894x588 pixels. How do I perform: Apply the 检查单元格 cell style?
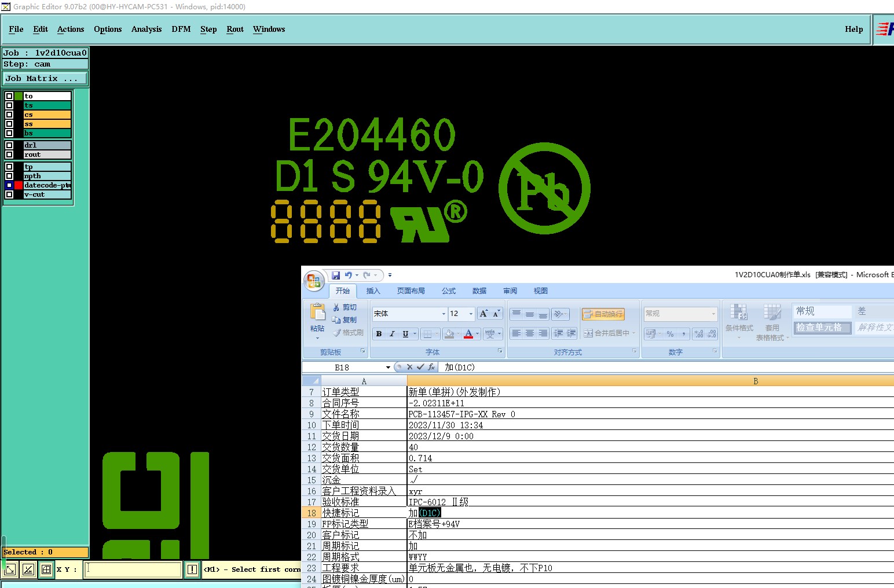[822, 328]
